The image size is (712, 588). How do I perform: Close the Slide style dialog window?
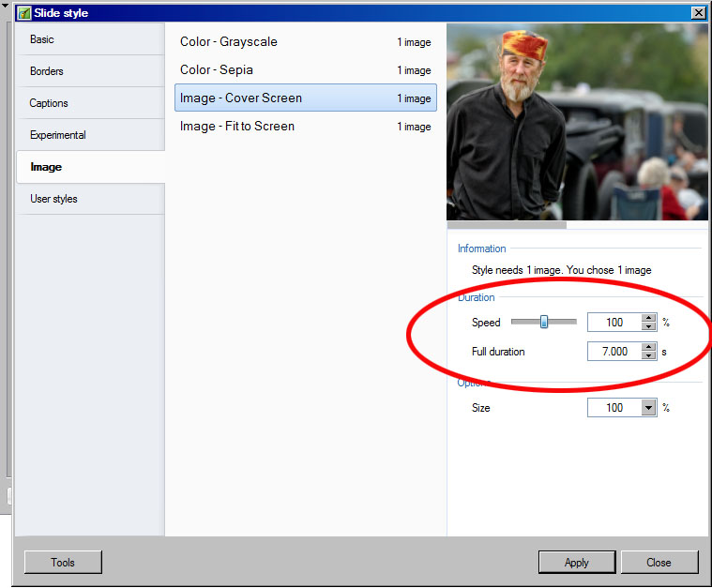[x=698, y=13]
